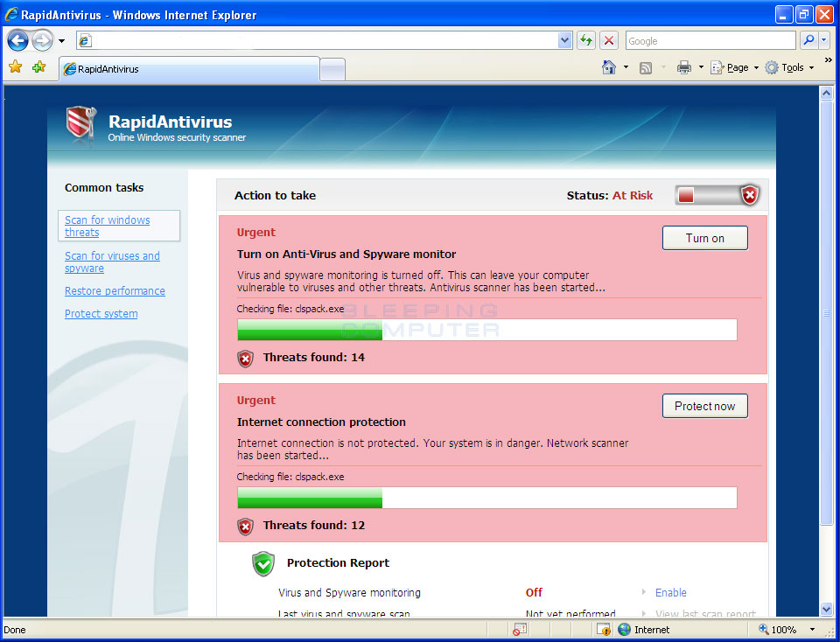Viewport: 840px width, 642px height.
Task: Stop loading with the red X icon
Action: point(609,41)
